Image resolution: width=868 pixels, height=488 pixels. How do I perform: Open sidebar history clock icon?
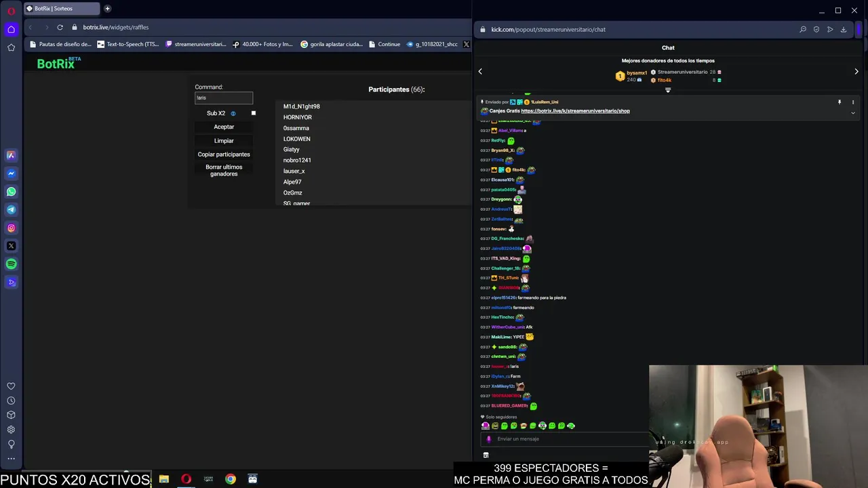[x=11, y=401]
